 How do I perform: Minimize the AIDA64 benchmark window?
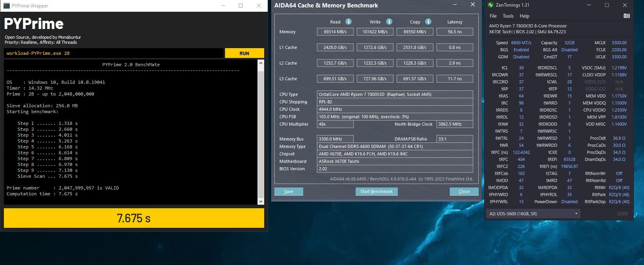[455, 5]
